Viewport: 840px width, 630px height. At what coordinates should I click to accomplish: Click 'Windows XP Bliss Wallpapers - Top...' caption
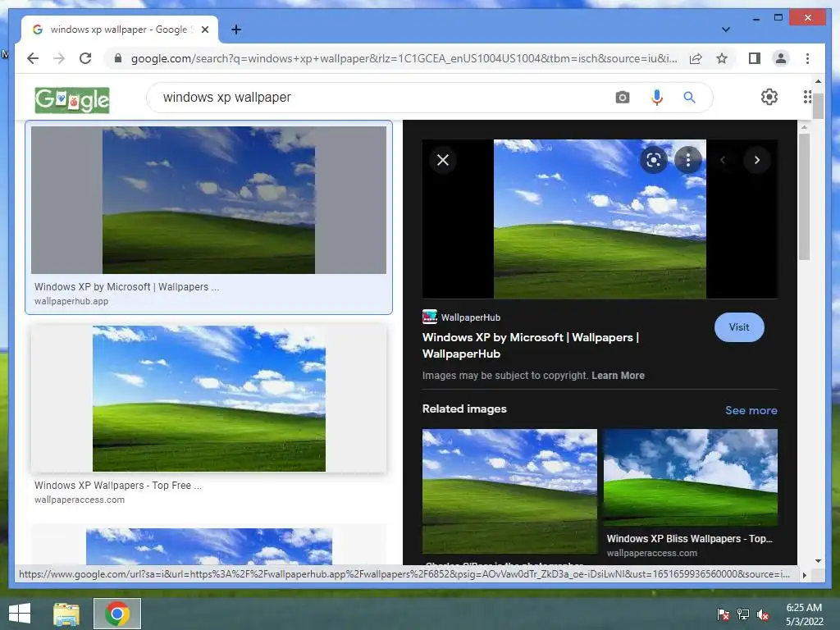[689, 539]
